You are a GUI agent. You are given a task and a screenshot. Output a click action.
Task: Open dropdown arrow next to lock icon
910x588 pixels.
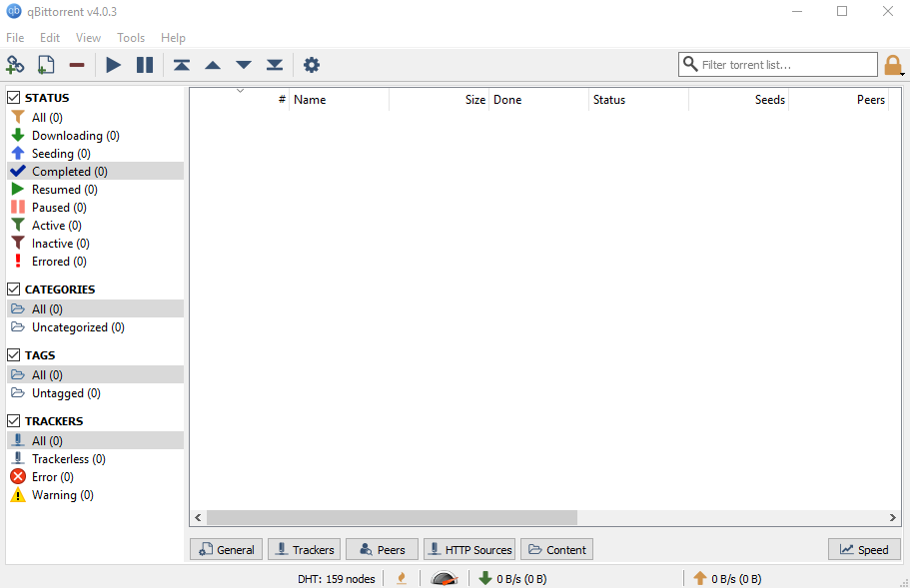(902, 74)
